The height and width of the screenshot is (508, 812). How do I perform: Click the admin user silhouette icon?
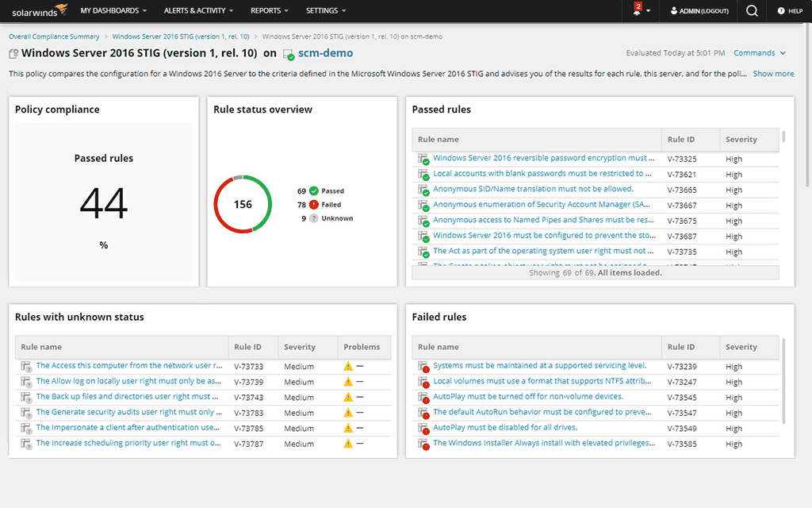click(x=672, y=11)
